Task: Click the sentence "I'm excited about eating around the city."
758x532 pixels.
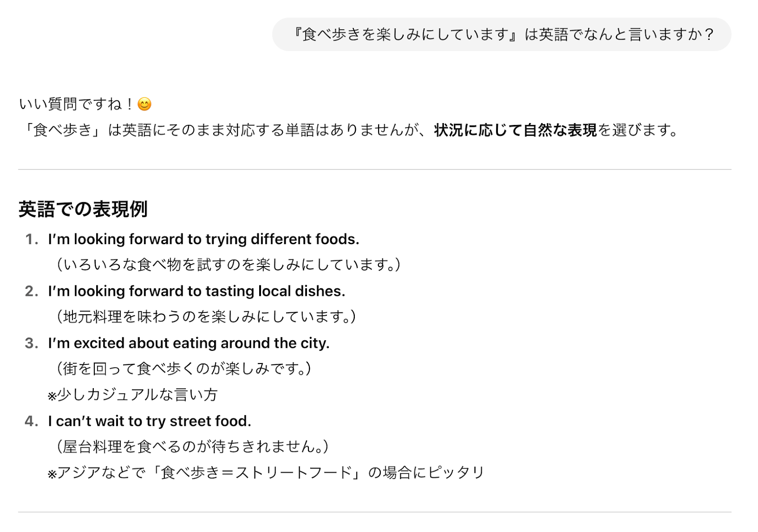Action: [x=189, y=343]
